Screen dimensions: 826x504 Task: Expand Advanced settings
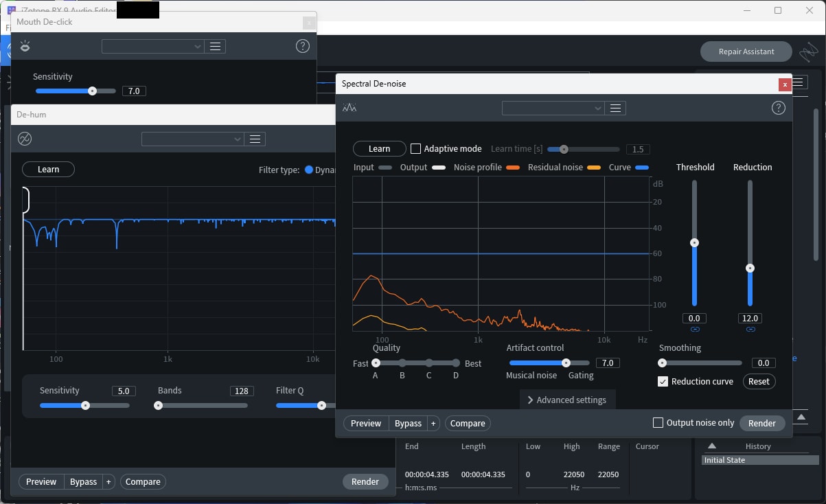coord(567,400)
